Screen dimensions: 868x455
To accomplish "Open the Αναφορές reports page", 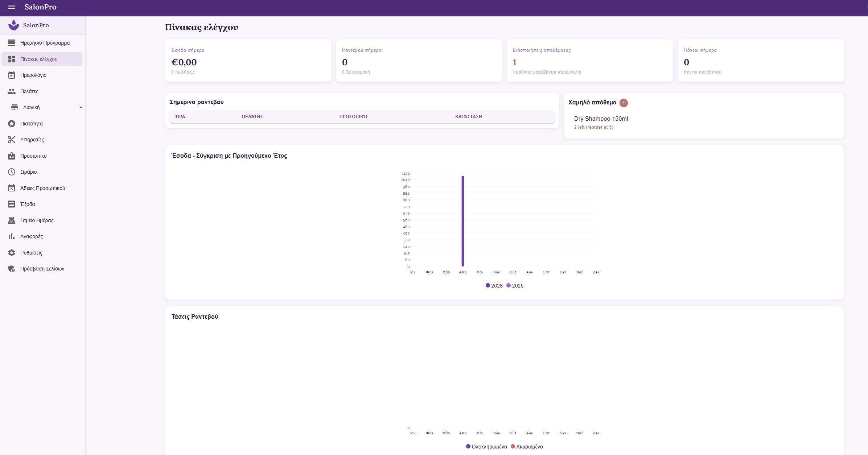I will coord(42,236).
